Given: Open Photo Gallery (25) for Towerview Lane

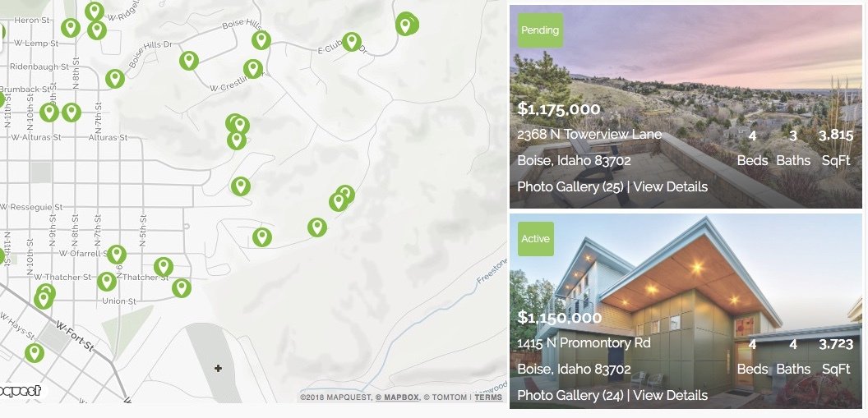Looking at the screenshot, I should pos(570,187).
